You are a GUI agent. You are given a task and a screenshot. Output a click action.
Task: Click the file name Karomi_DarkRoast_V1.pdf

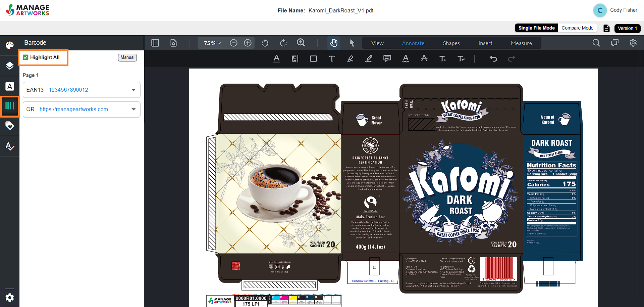(341, 10)
